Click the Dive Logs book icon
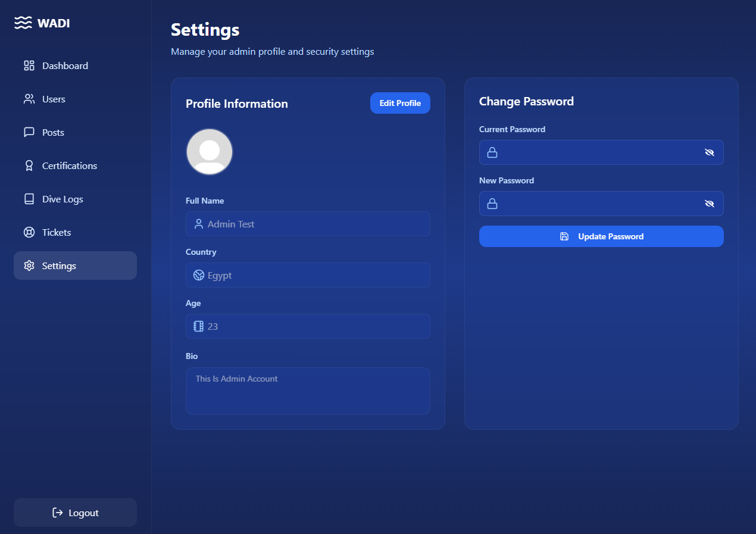756x534 pixels. [29, 199]
